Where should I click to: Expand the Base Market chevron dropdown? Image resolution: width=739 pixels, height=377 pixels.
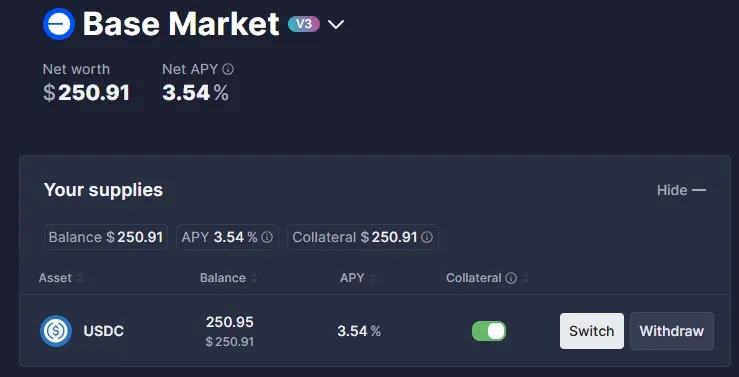tap(336, 24)
